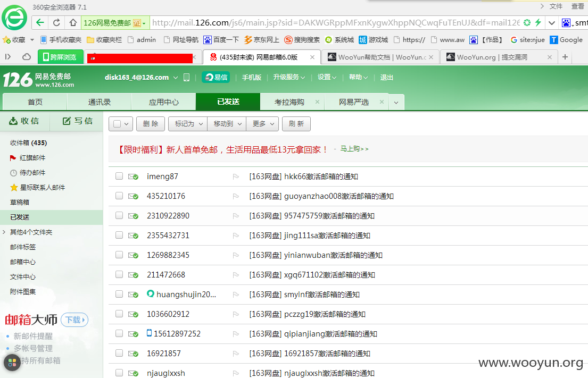Open the select-all checkbox dropdown in toolbar
This screenshot has width=588, height=378.
tap(126, 124)
